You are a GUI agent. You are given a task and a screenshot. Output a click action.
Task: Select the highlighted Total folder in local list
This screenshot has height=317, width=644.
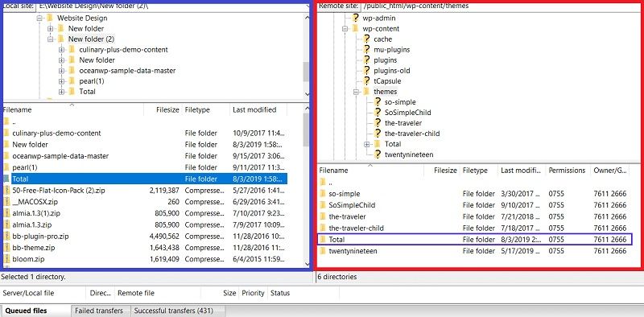145,179
